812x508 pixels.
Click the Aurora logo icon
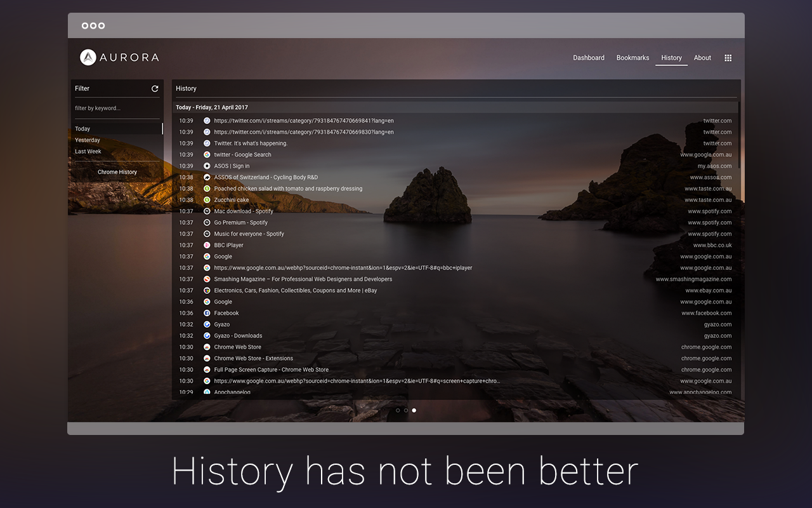pyautogui.click(x=87, y=57)
